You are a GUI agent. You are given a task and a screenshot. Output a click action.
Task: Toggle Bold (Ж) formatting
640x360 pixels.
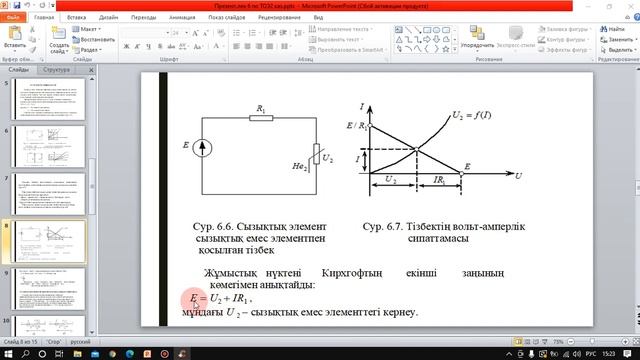127,47
